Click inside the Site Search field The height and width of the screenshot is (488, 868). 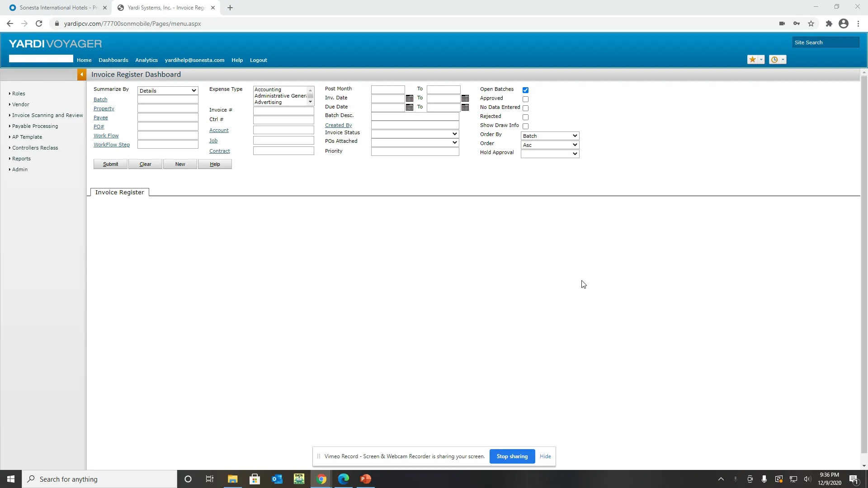(826, 42)
